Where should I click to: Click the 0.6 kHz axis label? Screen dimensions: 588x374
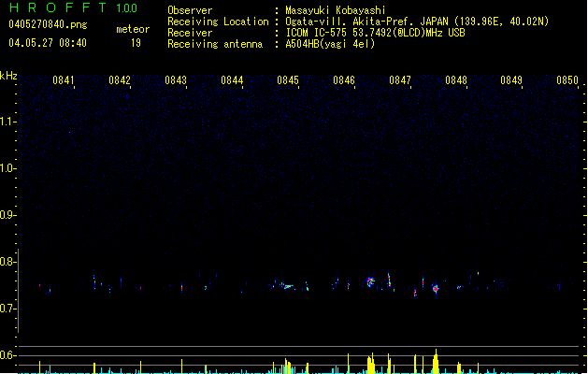pos(7,355)
